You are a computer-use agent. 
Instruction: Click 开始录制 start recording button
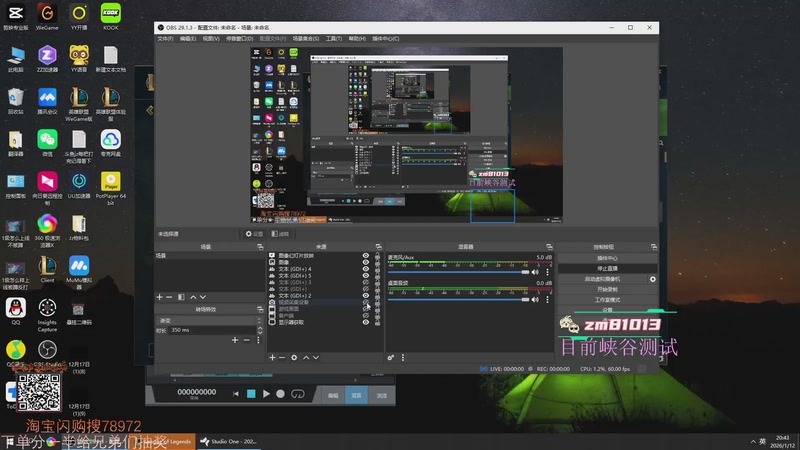pos(607,289)
